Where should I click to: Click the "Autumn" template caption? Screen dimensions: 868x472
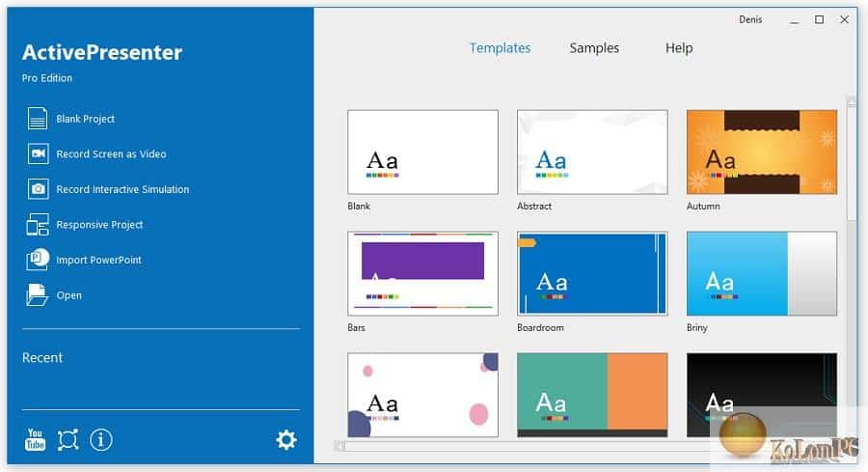pyautogui.click(x=703, y=206)
